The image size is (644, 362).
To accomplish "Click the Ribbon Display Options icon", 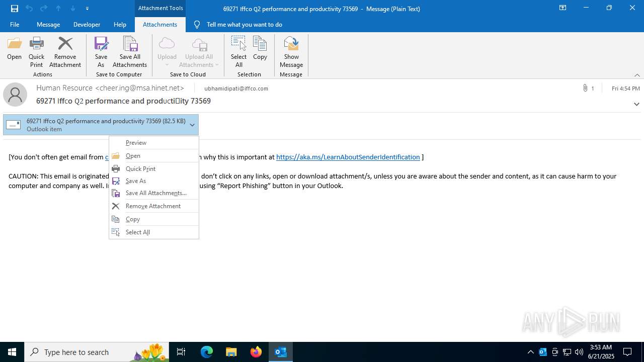I will click(563, 8).
